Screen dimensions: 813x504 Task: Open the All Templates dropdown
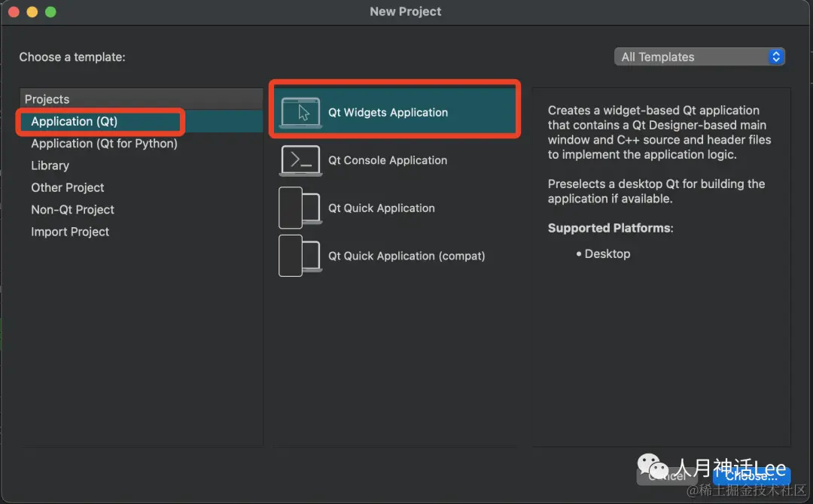(x=699, y=57)
